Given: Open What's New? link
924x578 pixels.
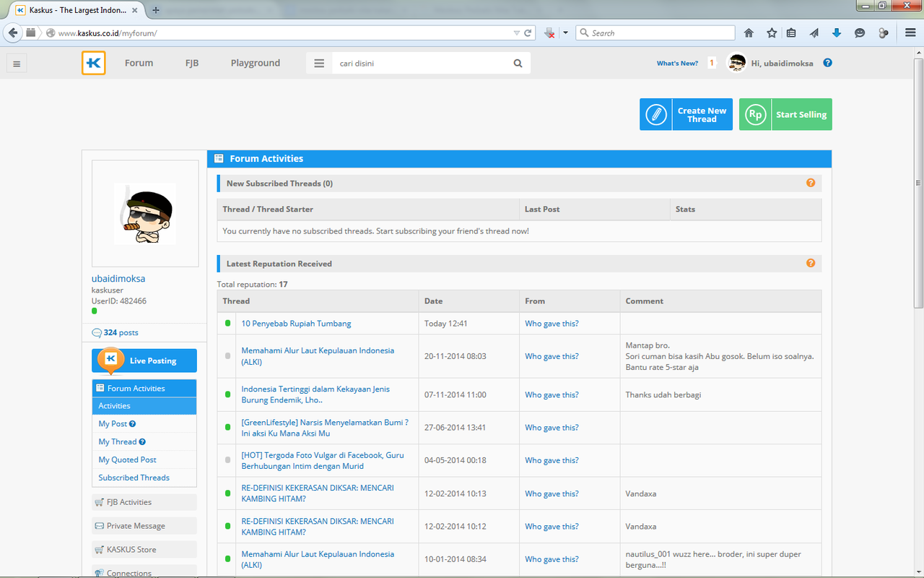Looking at the screenshot, I should [x=677, y=63].
